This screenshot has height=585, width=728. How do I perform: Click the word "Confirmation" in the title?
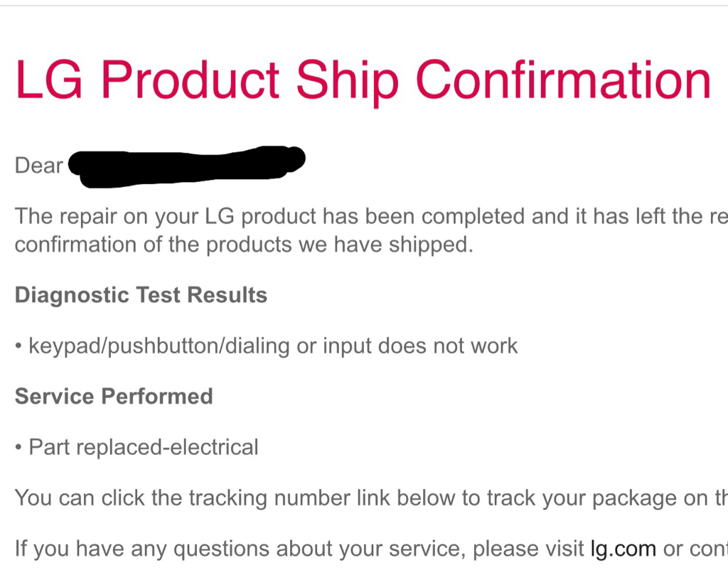(563, 80)
